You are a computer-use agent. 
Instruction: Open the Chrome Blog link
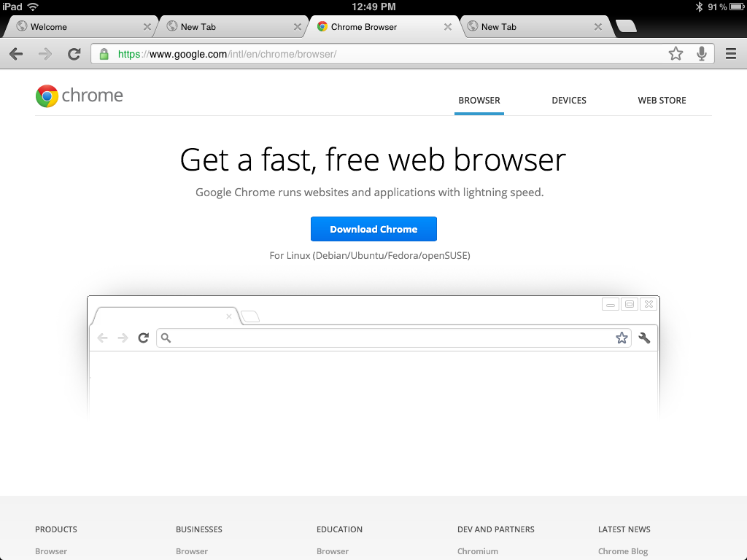622,551
